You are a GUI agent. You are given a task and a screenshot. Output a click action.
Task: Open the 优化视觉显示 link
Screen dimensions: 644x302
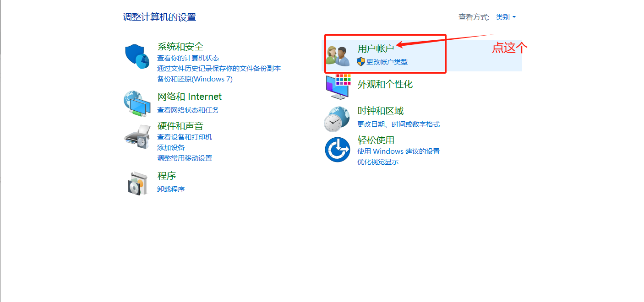(x=378, y=162)
